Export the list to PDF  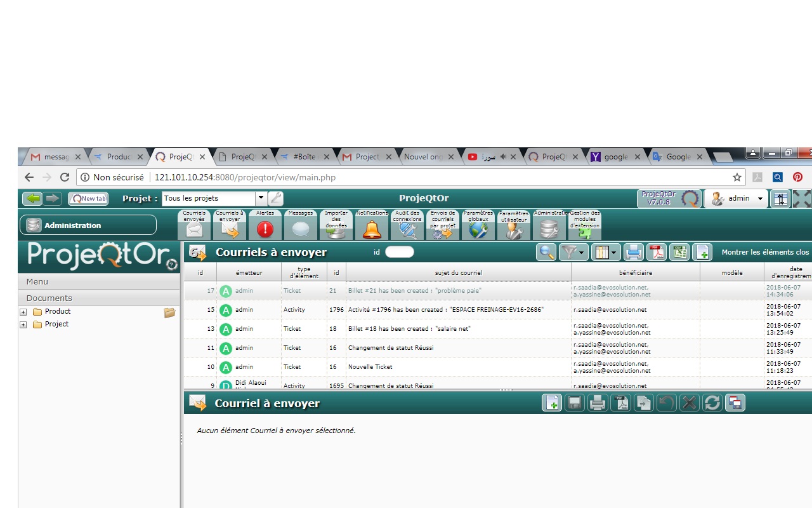[657, 252]
